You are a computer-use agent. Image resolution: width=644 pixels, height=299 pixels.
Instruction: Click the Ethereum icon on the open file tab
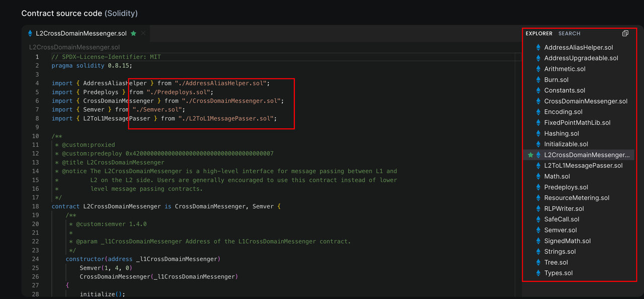coord(30,34)
